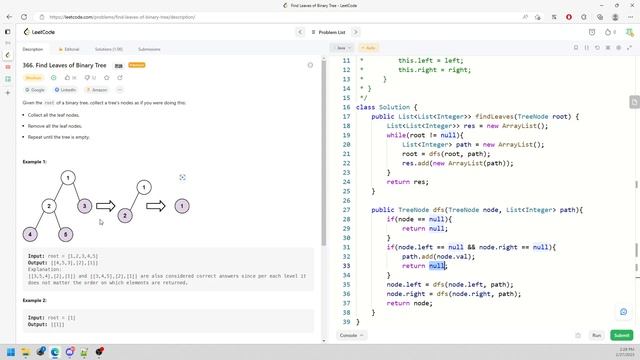Show more company tags ellipsis
The image size is (640, 360).
pos(120,90)
